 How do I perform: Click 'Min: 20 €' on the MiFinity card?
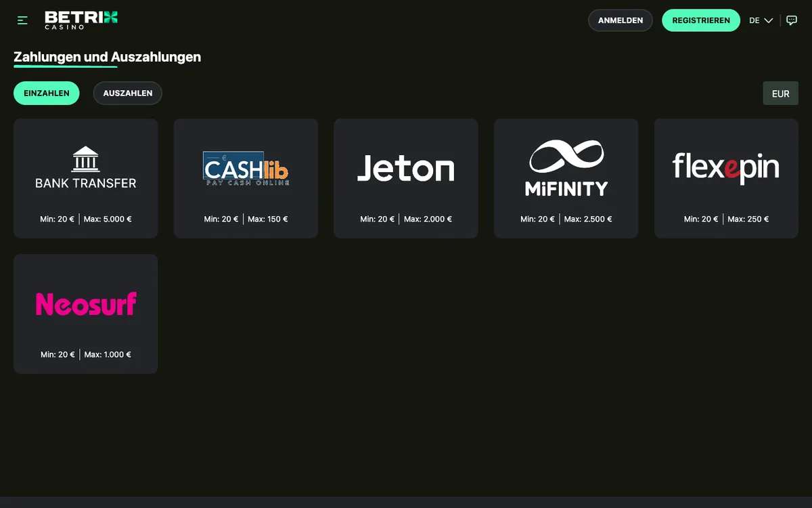click(x=538, y=219)
